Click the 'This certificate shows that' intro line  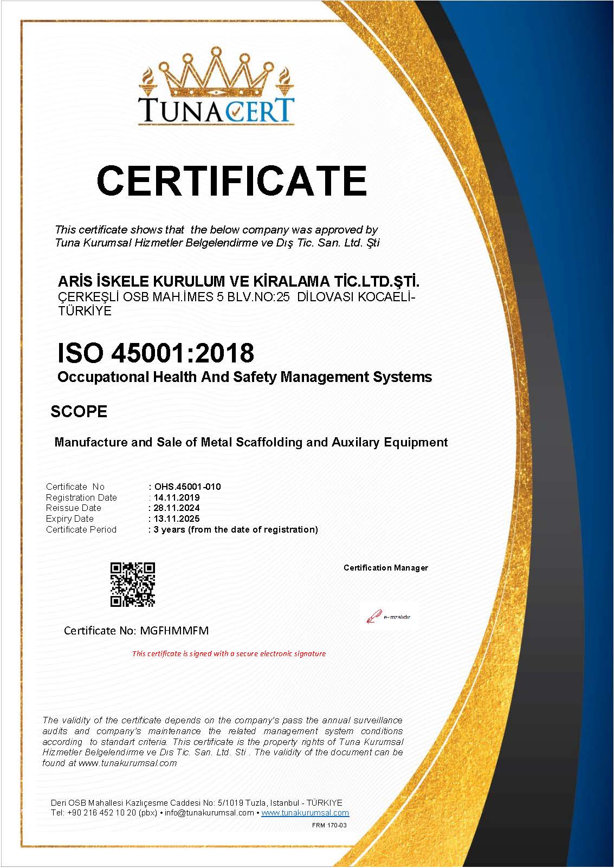pos(216,230)
